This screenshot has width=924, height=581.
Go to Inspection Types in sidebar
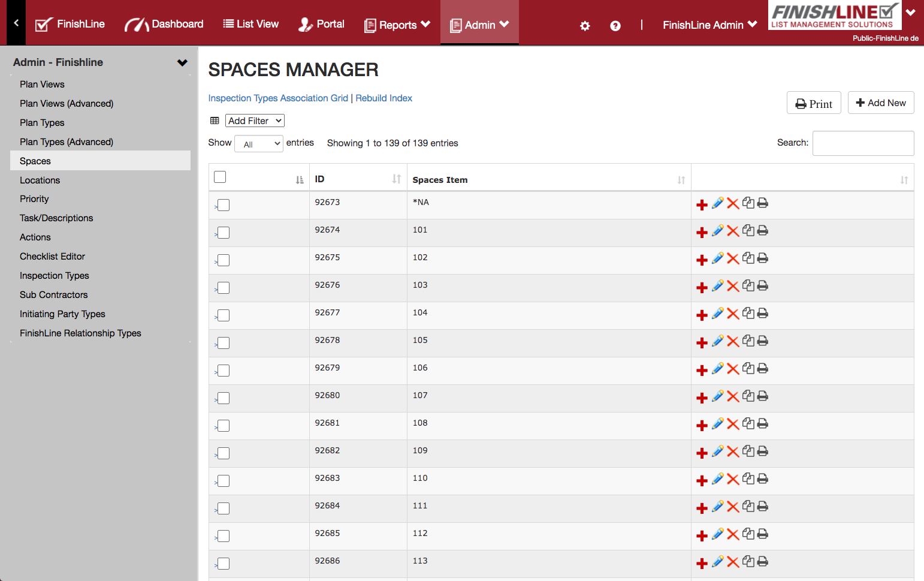55,276
